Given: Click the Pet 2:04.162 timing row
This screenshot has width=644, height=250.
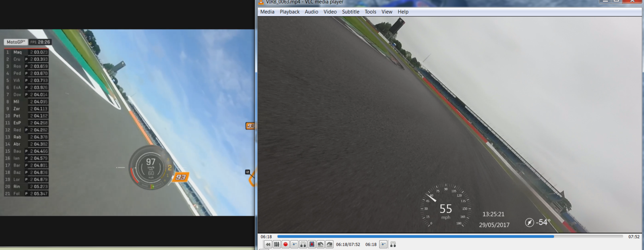Looking at the screenshot, I should click(x=27, y=116).
